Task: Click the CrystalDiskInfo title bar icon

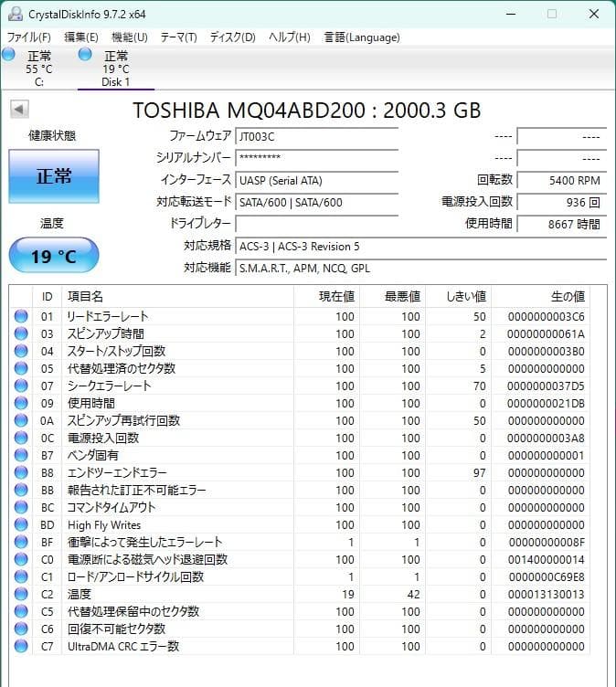Action: (16, 14)
